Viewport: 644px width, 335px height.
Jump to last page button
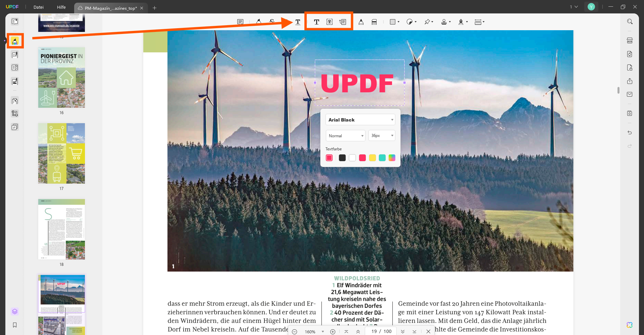[x=414, y=332]
